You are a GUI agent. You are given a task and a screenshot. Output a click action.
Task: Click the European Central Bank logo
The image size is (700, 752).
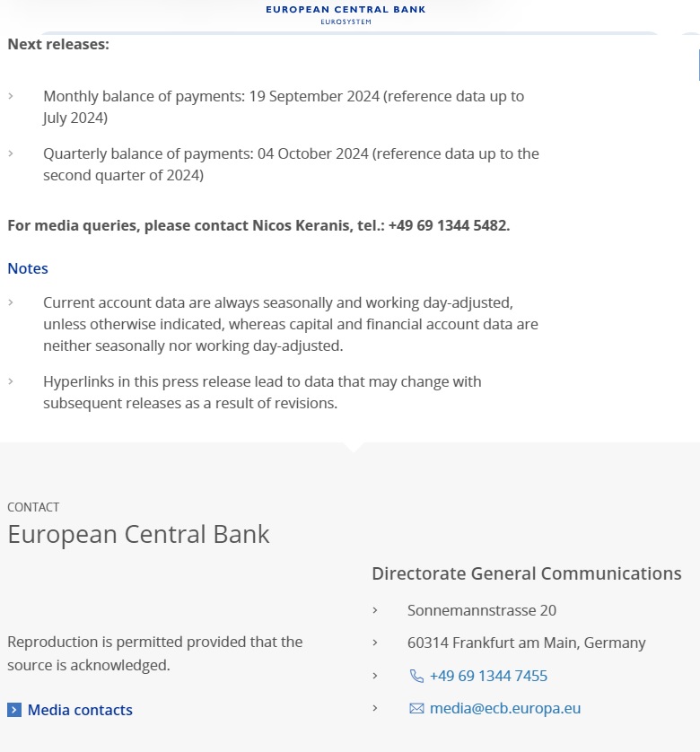[x=346, y=13]
